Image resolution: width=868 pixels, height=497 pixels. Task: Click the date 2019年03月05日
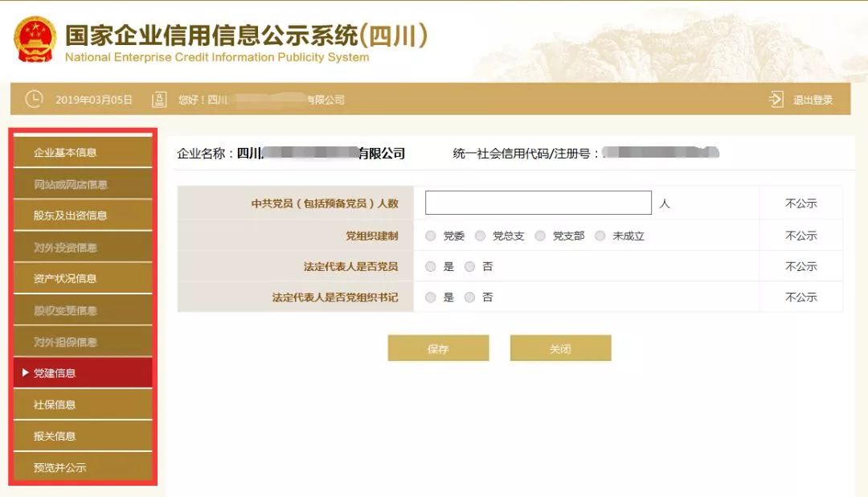94,100
